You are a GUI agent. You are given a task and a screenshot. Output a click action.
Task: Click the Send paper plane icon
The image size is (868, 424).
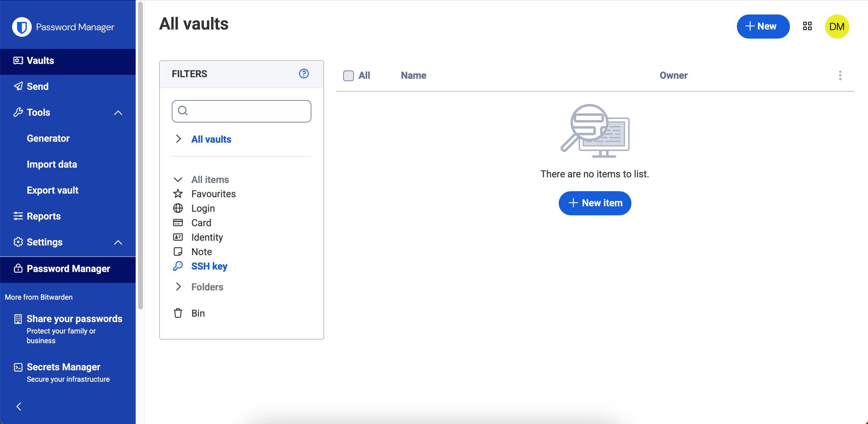coord(18,86)
